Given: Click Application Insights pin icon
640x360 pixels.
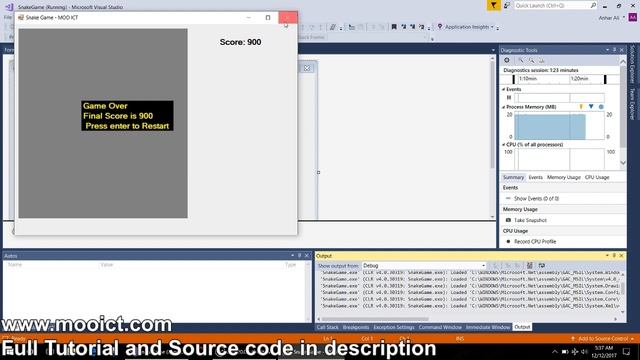Looking at the screenshot, I should 440,27.
